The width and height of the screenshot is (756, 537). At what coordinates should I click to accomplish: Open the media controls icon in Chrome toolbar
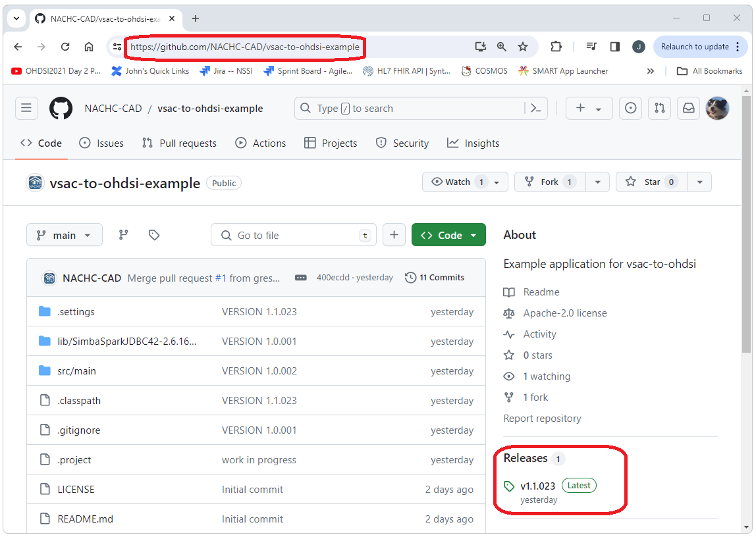(591, 47)
